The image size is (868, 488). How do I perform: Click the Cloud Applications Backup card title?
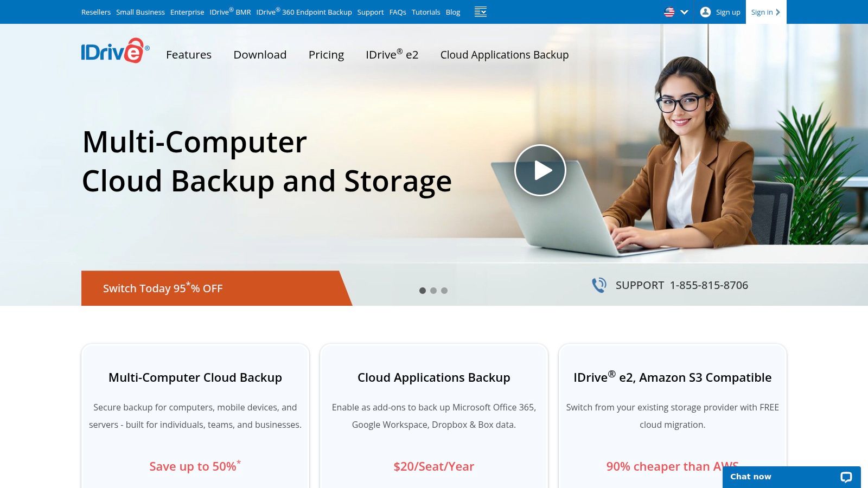click(x=434, y=377)
